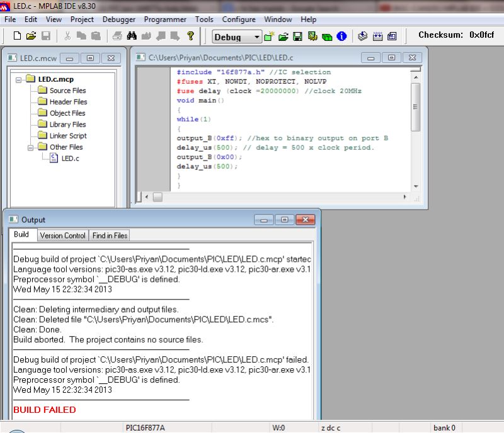Select the Cut tool icon
This screenshot has width=504, height=433.
[x=67, y=37]
